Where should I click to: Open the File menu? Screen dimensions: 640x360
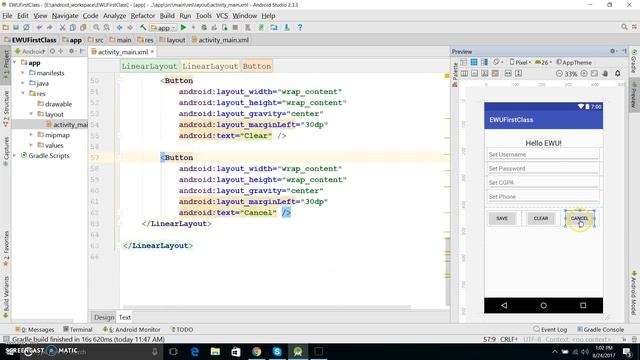(x=7, y=16)
